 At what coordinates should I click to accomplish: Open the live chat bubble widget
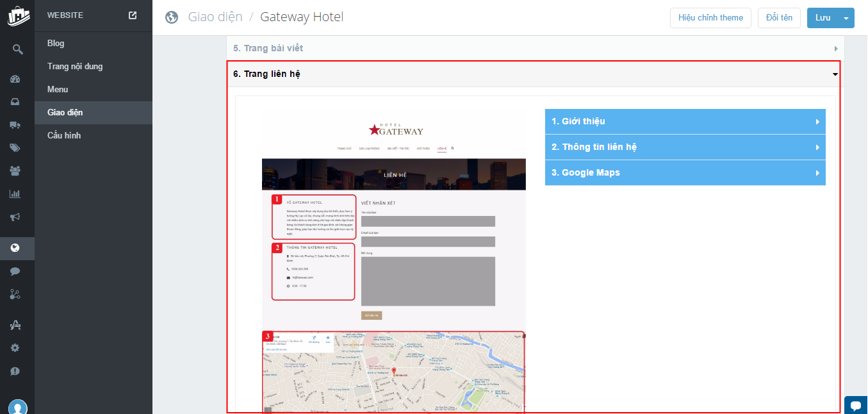click(855, 405)
